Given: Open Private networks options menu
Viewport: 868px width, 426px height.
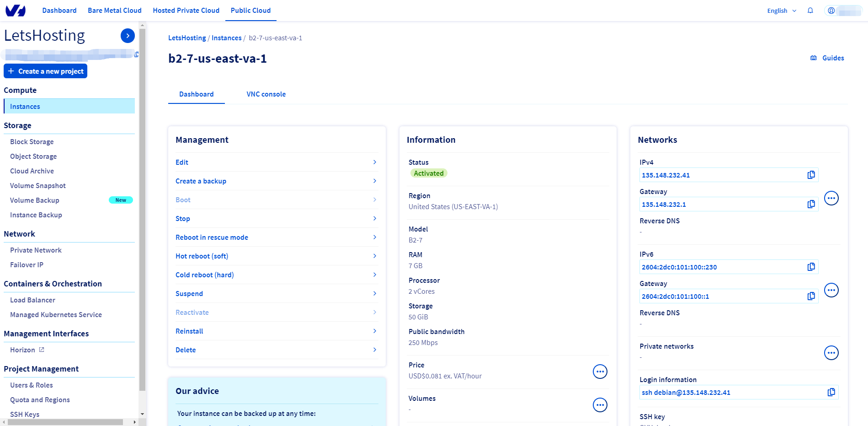Looking at the screenshot, I should coord(831,353).
